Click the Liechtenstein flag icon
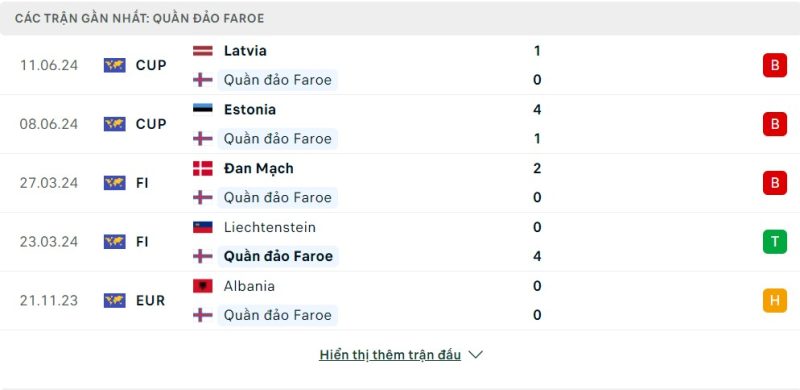This screenshot has width=800, height=390. pos(203,227)
